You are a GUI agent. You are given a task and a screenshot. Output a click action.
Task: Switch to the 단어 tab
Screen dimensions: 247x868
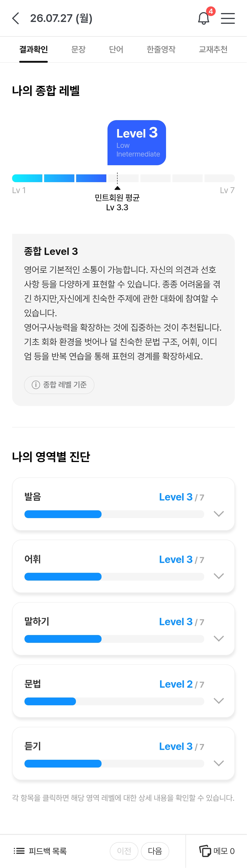point(116,49)
